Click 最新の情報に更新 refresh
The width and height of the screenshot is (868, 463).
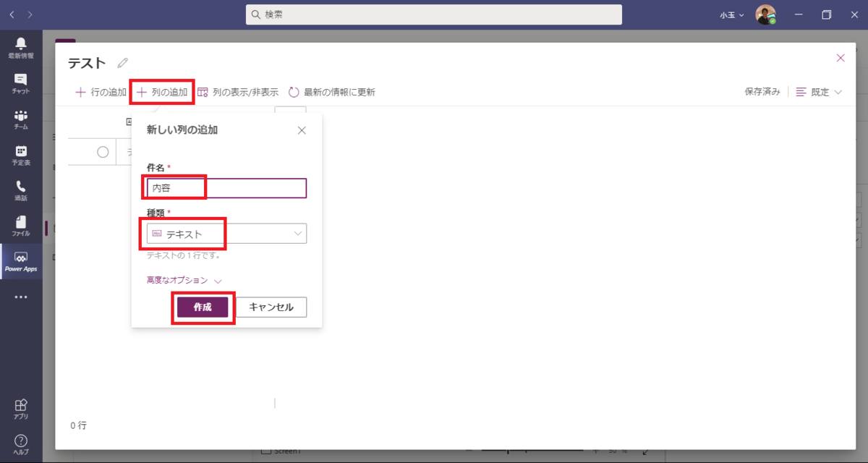pyautogui.click(x=332, y=92)
